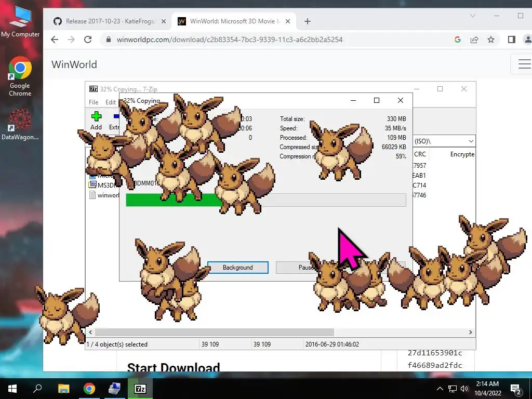Click the Encrypted column header
532x399 pixels.
[x=462, y=154]
